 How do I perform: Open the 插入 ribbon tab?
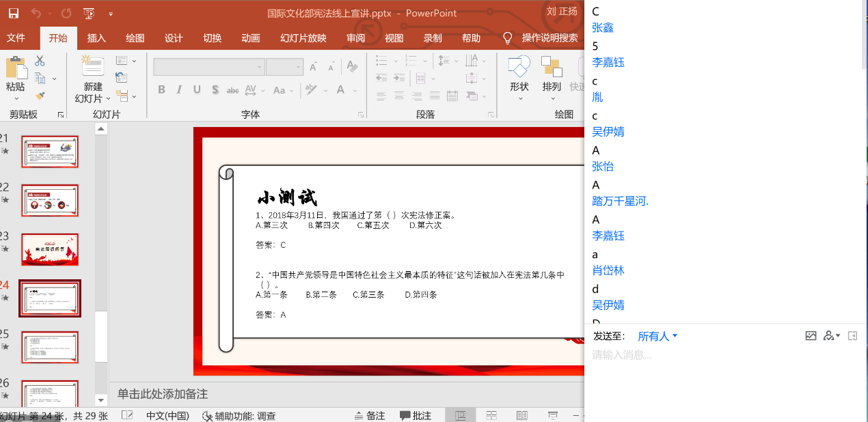(x=96, y=38)
